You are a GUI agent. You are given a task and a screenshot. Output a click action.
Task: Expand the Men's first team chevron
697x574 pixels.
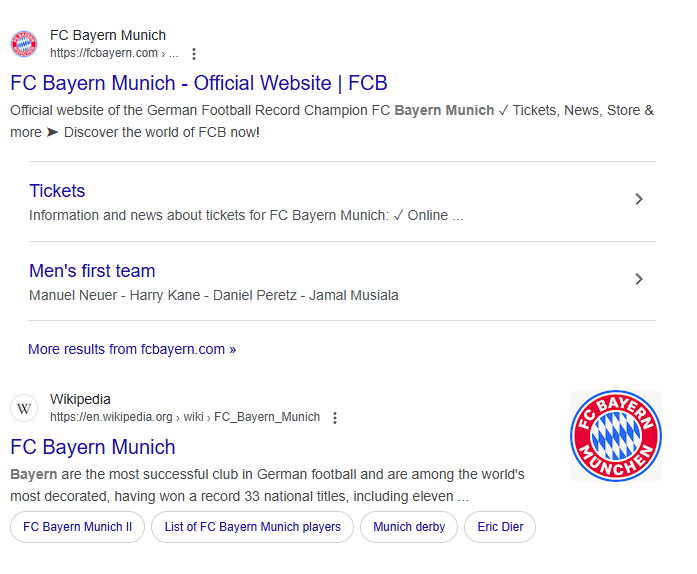click(639, 279)
